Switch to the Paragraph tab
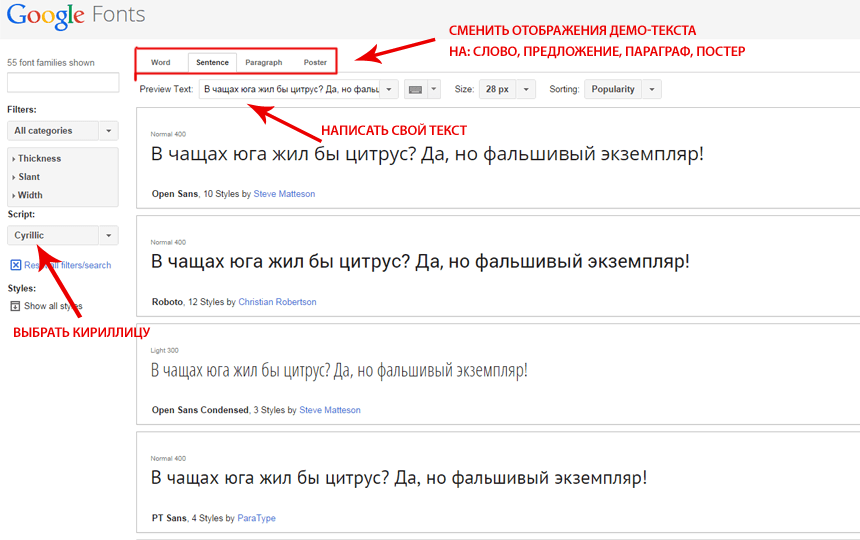 (x=264, y=62)
